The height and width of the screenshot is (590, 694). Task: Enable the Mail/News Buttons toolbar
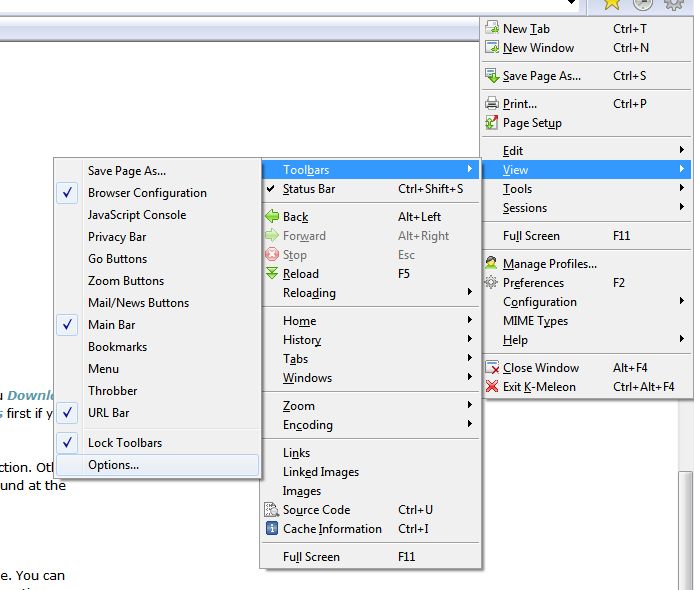point(158,303)
